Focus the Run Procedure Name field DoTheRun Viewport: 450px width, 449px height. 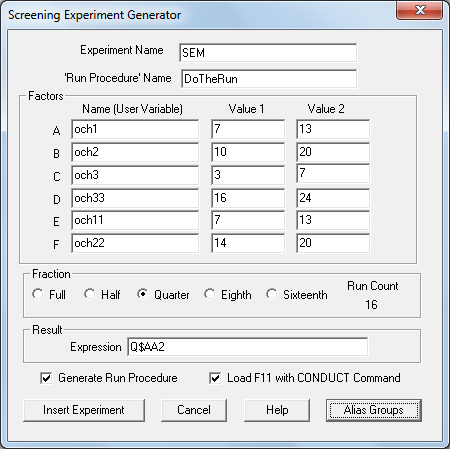click(x=269, y=79)
